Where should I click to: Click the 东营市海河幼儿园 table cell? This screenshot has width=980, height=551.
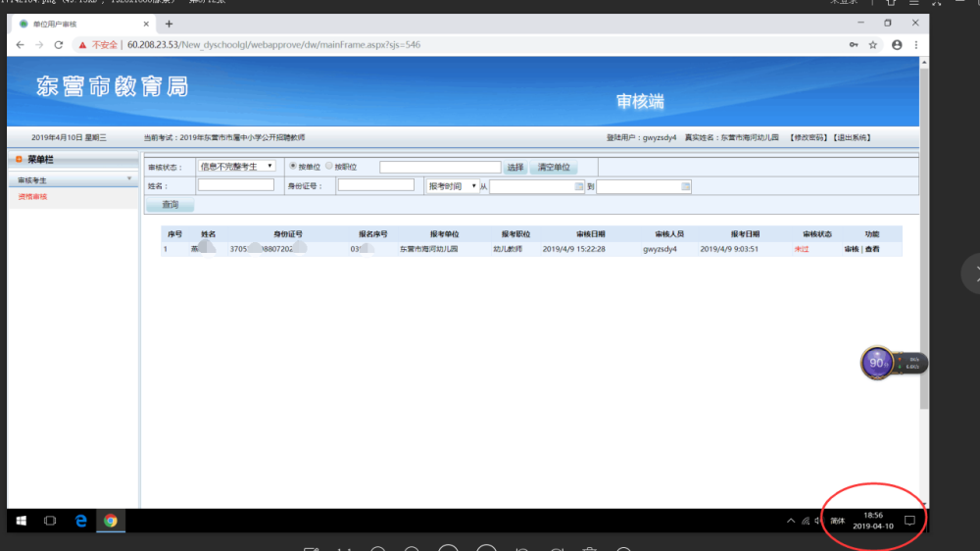pyautogui.click(x=429, y=249)
